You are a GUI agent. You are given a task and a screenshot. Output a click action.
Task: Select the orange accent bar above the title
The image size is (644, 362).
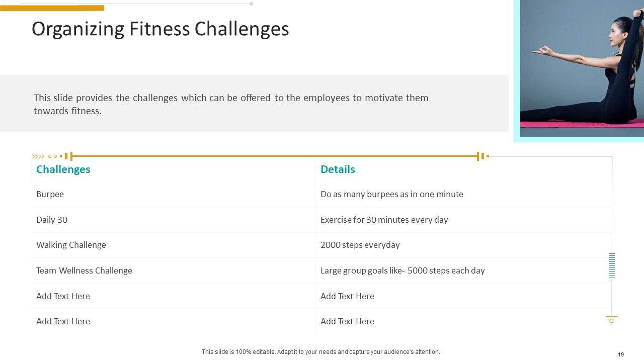pos(52,8)
